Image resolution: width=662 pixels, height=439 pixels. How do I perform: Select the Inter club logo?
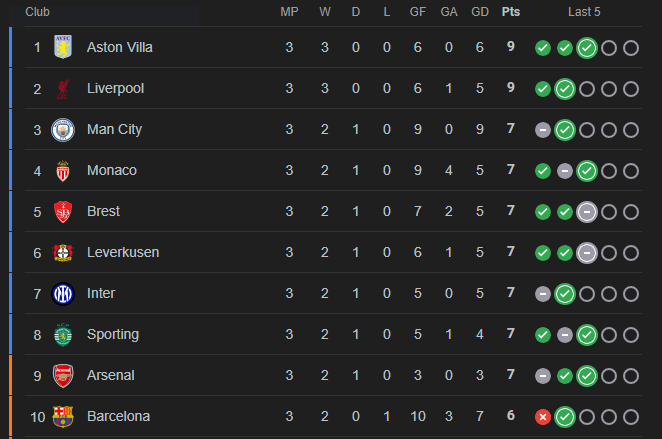coord(63,294)
